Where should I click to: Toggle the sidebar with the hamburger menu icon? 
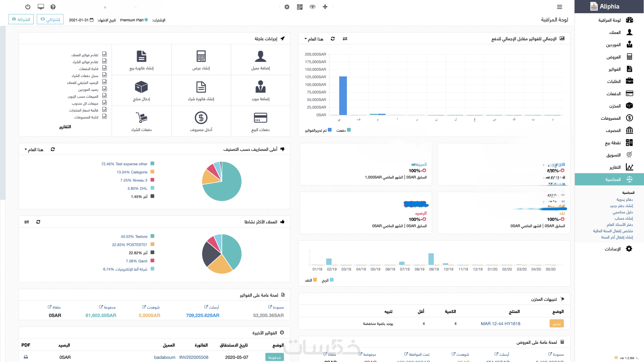pyautogui.click(x=560, y=7)
